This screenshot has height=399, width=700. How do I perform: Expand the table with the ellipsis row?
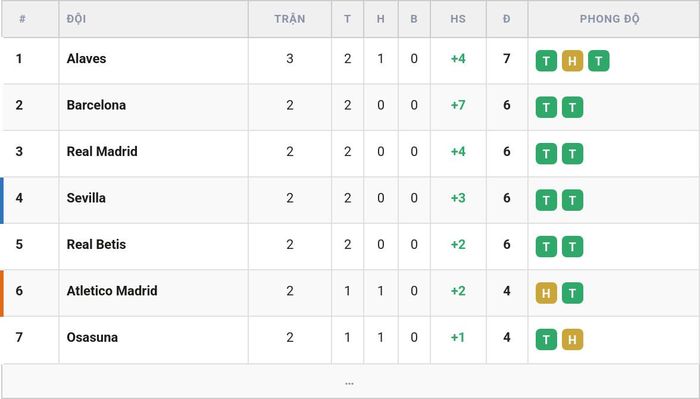[x=350, y=382]
